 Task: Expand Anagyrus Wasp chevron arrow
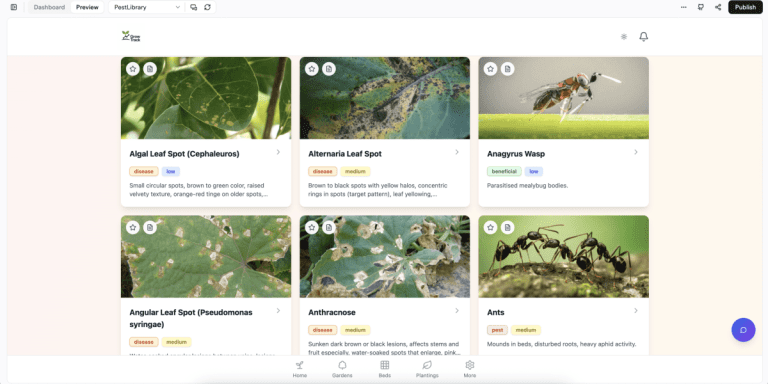click(x=636, y=152)
